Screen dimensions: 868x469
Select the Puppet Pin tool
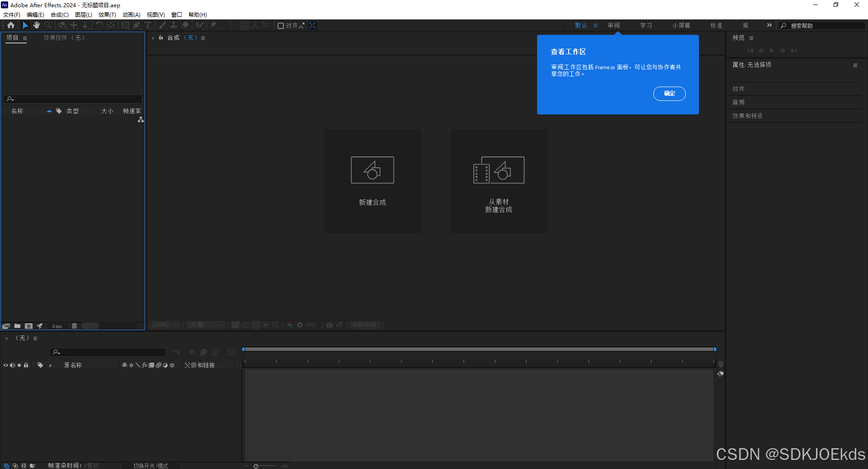tap(213, 25)
